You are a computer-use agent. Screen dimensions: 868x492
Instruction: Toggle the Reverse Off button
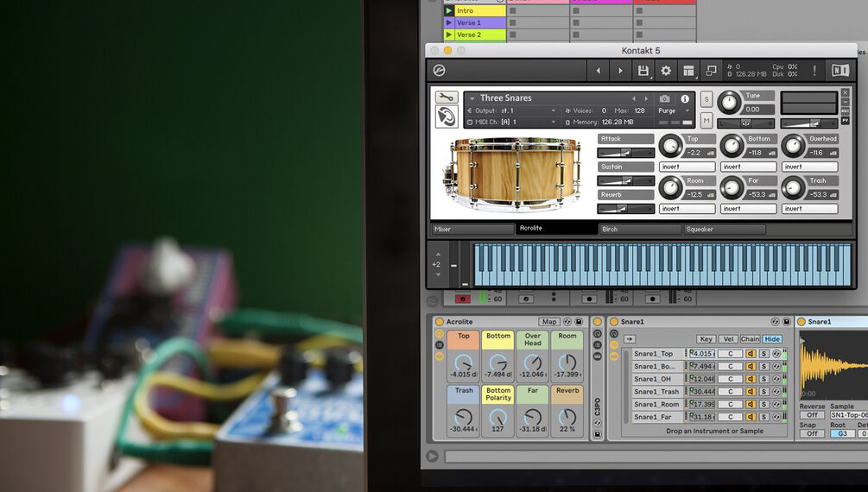(x=811, y=415)
